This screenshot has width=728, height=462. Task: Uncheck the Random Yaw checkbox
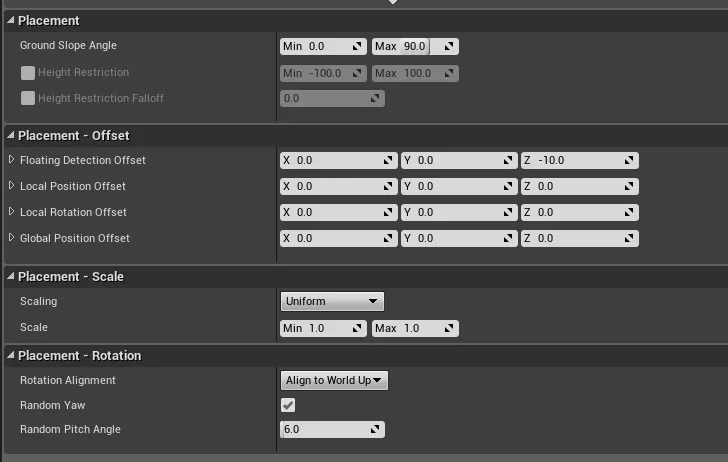click(288, 405)
